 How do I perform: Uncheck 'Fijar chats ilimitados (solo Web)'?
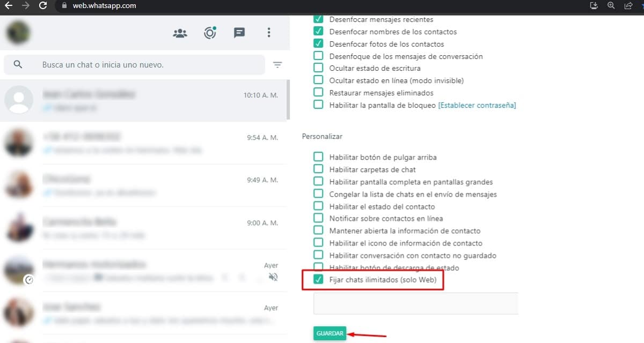coord(318,280)
